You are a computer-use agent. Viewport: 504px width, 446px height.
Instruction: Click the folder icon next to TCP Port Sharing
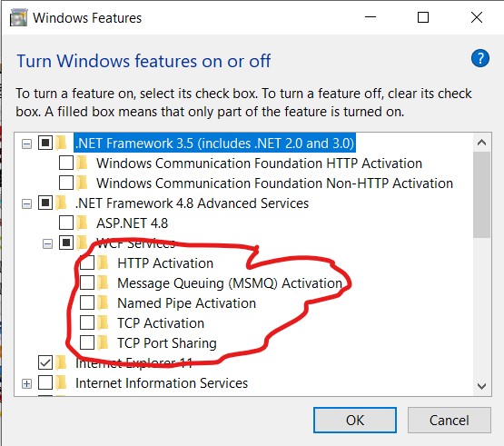pos(103,342)
